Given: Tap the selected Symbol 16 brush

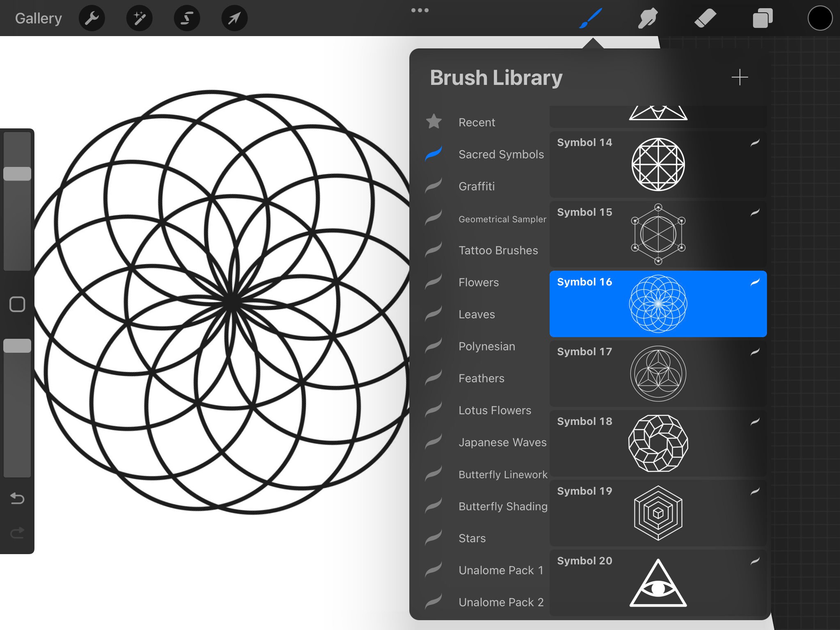Looking at the screenshot, I should (658, 304).
